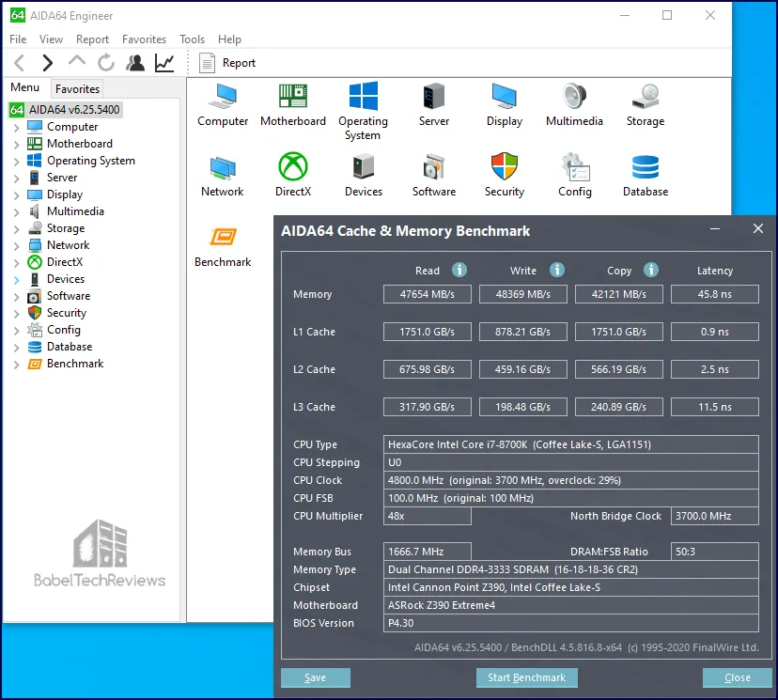Screen dimensions: 778x700
Task: Click the L1 Cache latency 0.9 ns field
Action: click(714, 332)
